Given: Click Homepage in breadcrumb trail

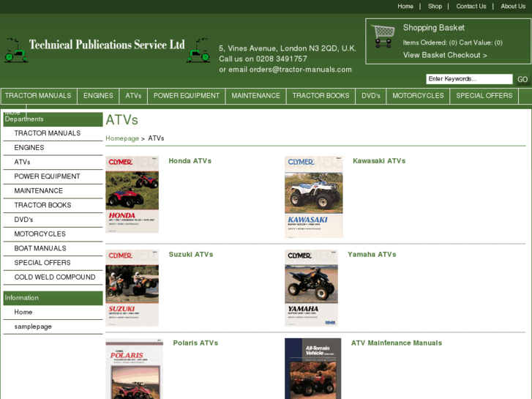Looking at the screenshot, I should point(122,138).
